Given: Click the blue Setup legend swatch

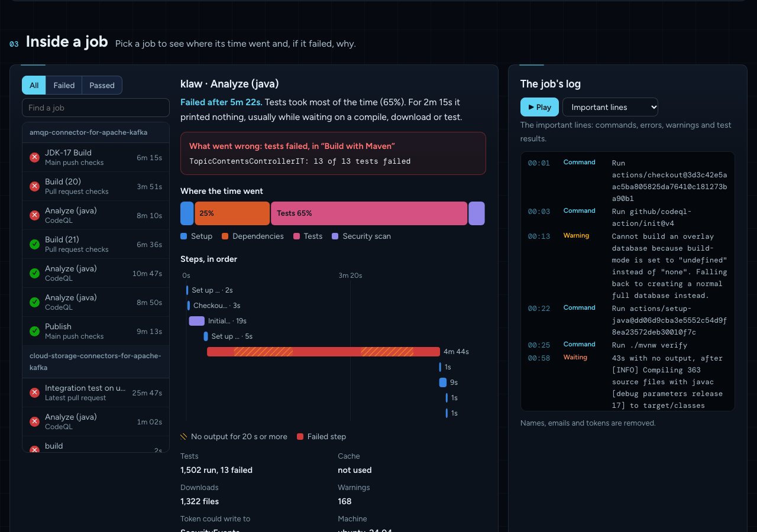Looking at the screenshot, I should point(183,236).
